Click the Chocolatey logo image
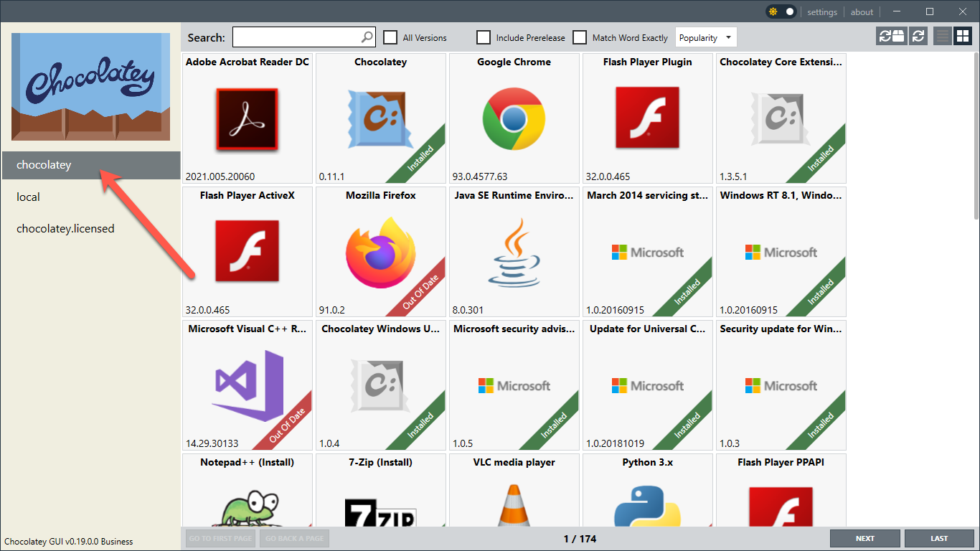This screenshot has height=551, width=980. pyautogui.click(x=90, y=86)
